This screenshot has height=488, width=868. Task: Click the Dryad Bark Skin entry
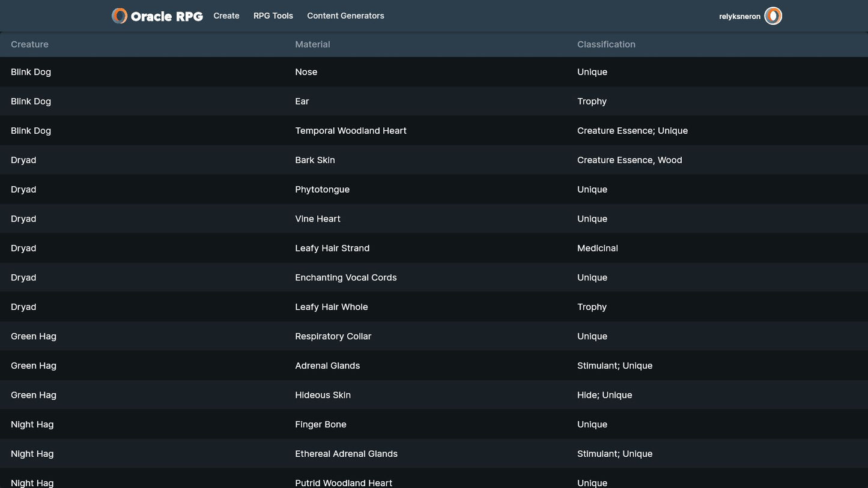click(315, 160)
